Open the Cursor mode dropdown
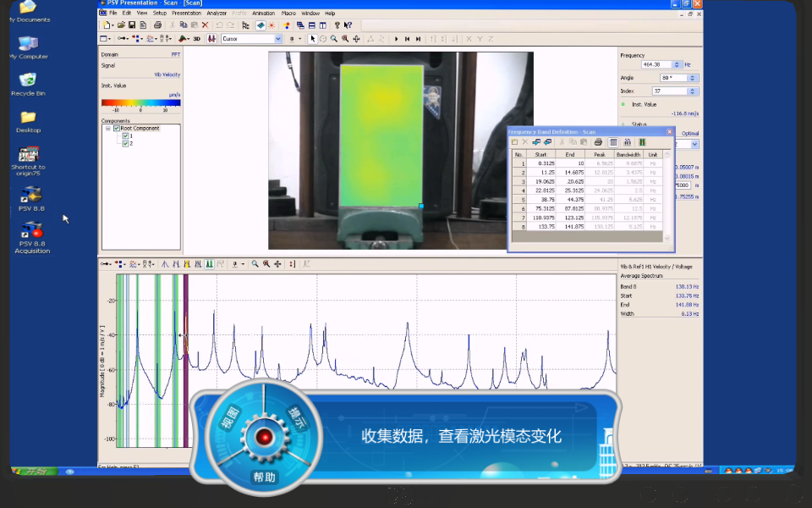Viewport: 812px width, 508px height. click(277, 39)
